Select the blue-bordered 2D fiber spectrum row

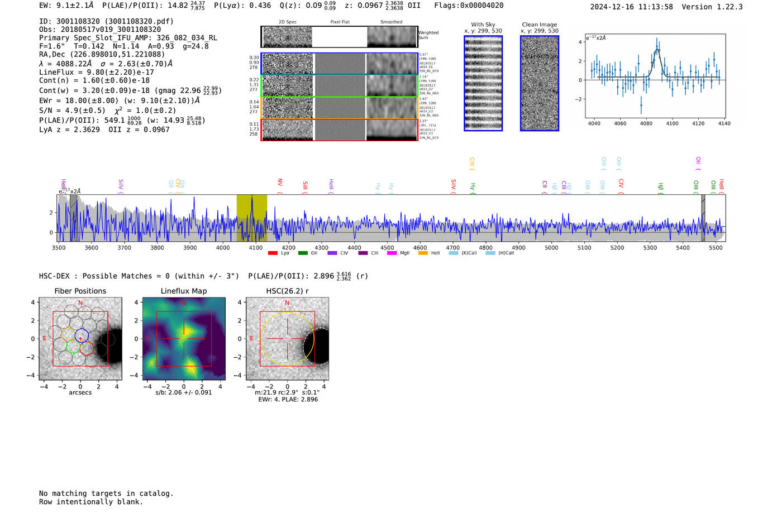click(x=340, y=64)
